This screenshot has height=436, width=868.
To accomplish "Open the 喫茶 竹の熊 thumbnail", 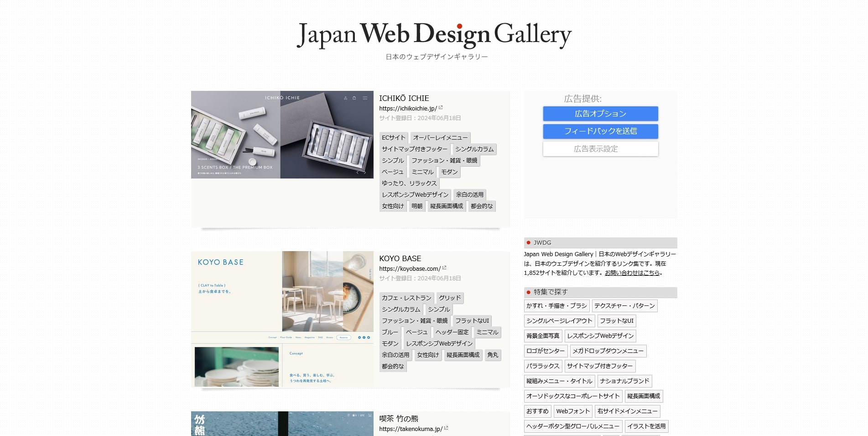I will tap(282, 424).
